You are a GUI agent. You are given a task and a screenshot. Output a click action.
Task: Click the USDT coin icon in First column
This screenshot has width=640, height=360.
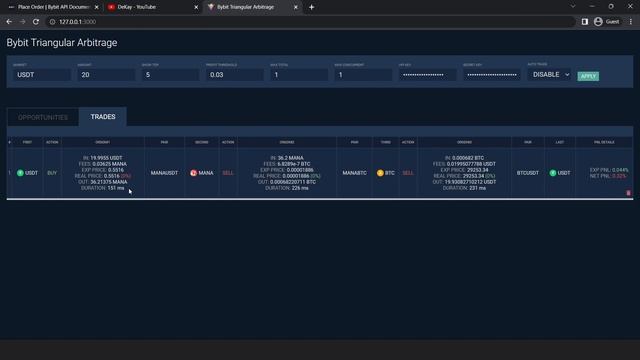point(20,173)
